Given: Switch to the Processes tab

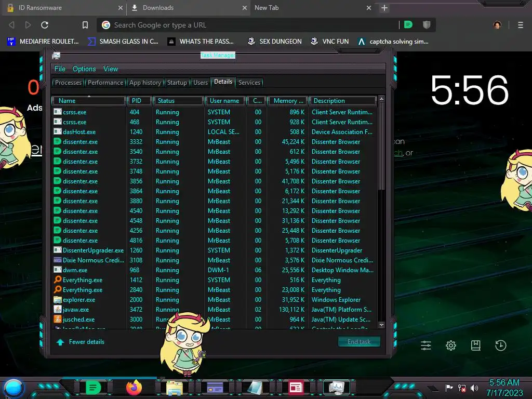Looking at the screenshot, I should click(68, 83).
